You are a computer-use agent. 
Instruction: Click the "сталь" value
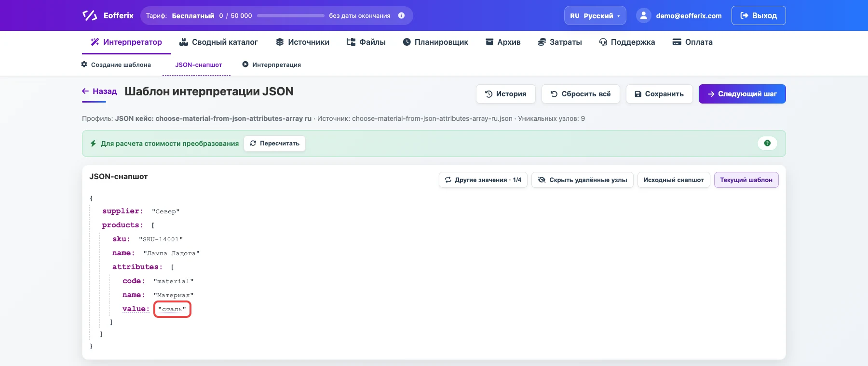coord(172,309)
